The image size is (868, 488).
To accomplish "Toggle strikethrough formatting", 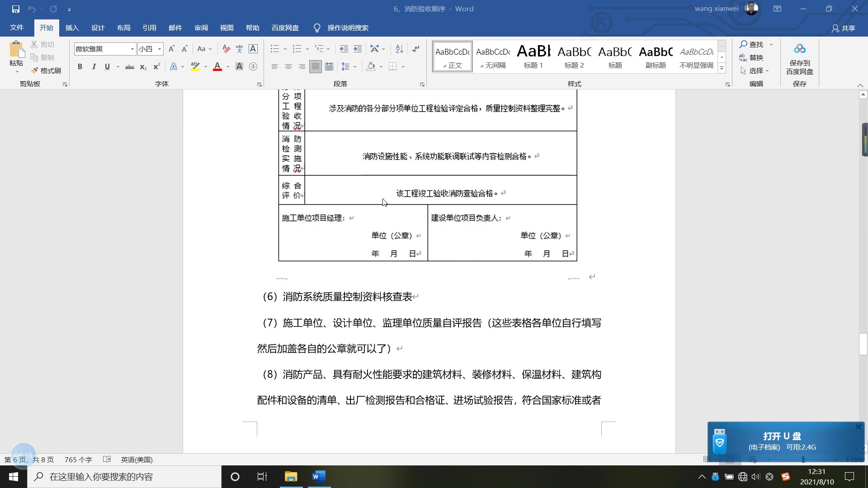I will tap(129, 67).
